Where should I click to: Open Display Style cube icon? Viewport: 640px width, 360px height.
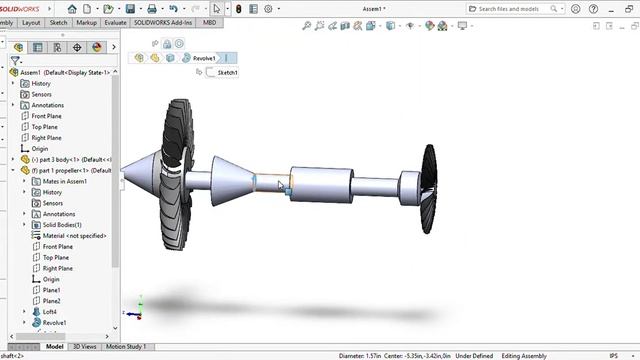(x=391, y=26)
